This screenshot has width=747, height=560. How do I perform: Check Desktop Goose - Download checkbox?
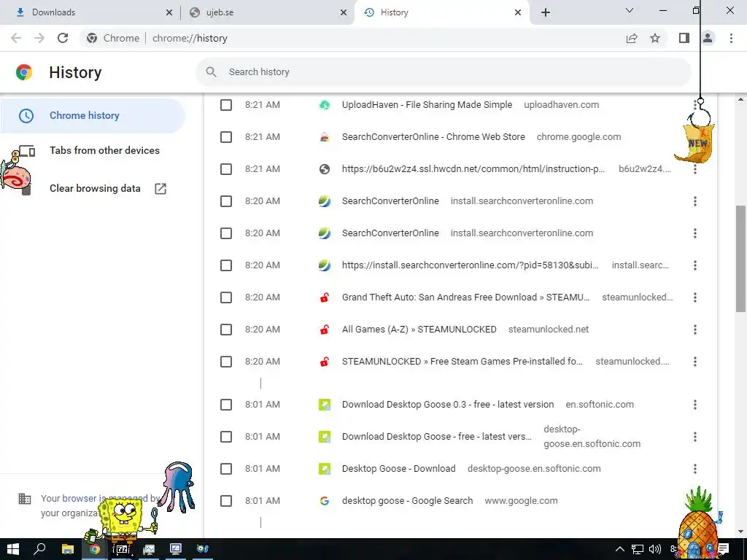click(226, 469)
